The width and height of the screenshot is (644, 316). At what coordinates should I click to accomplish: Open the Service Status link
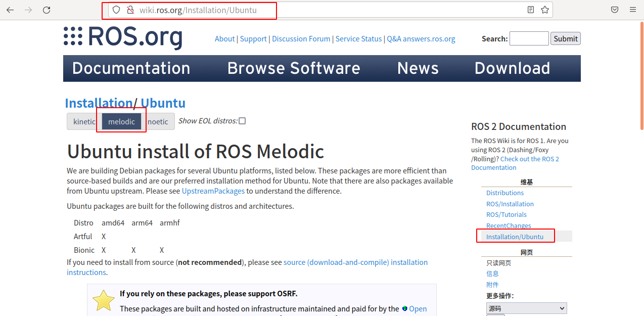[359, 39]
